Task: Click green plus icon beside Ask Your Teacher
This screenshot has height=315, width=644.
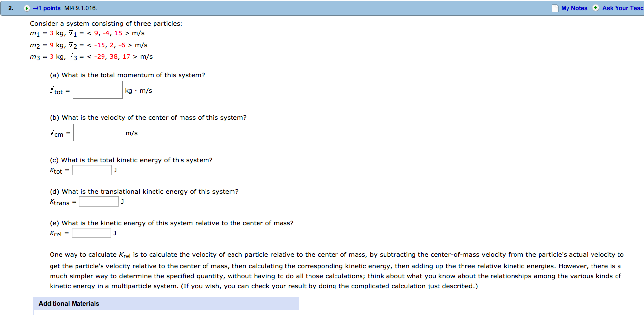Action: click(595, 8)
